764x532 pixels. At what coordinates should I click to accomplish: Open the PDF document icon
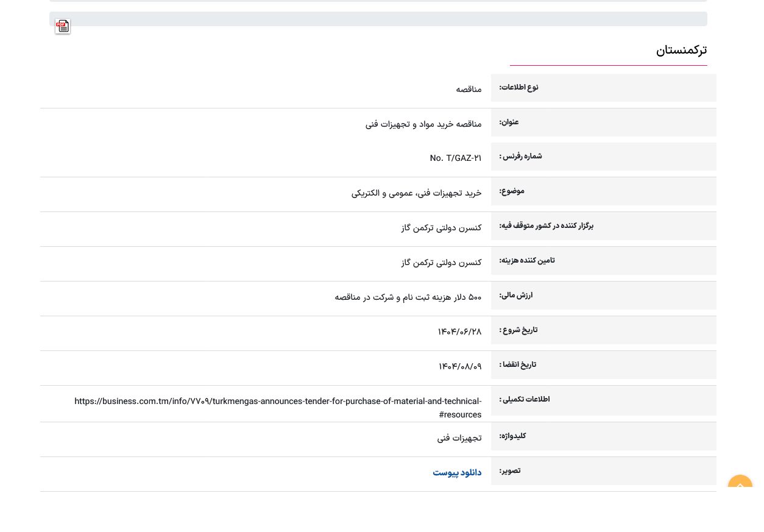pyautogui.click(x=63, y=26)
